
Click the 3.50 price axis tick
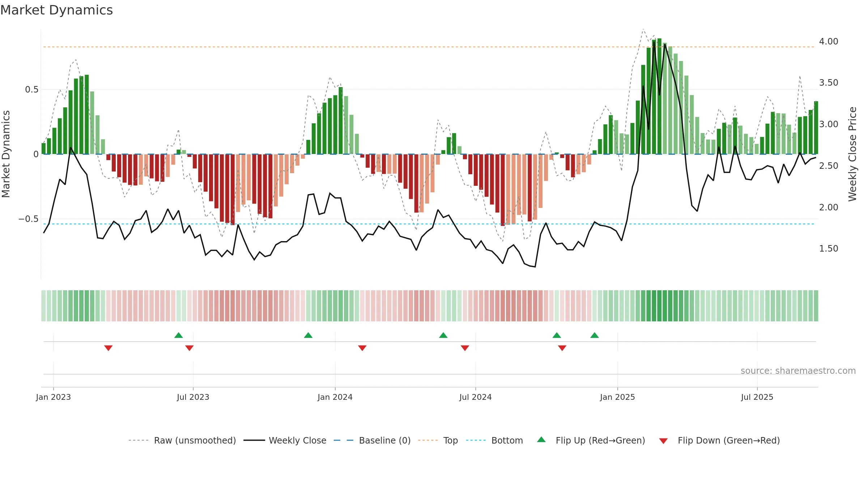pyautogui.click(x=829, y=83)
